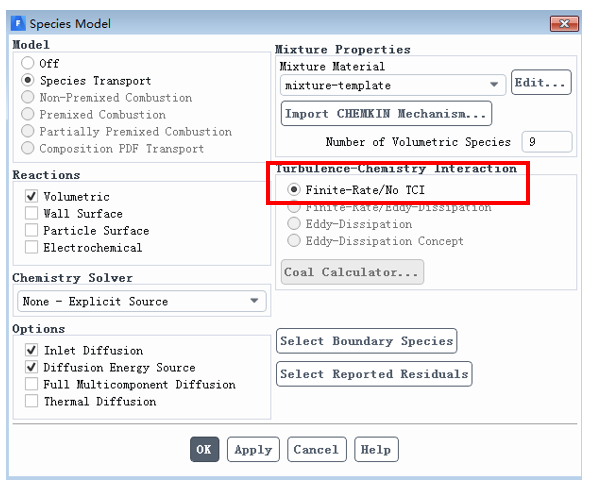Toggle the Volumetric reactions checkbox

pos(32,196)
